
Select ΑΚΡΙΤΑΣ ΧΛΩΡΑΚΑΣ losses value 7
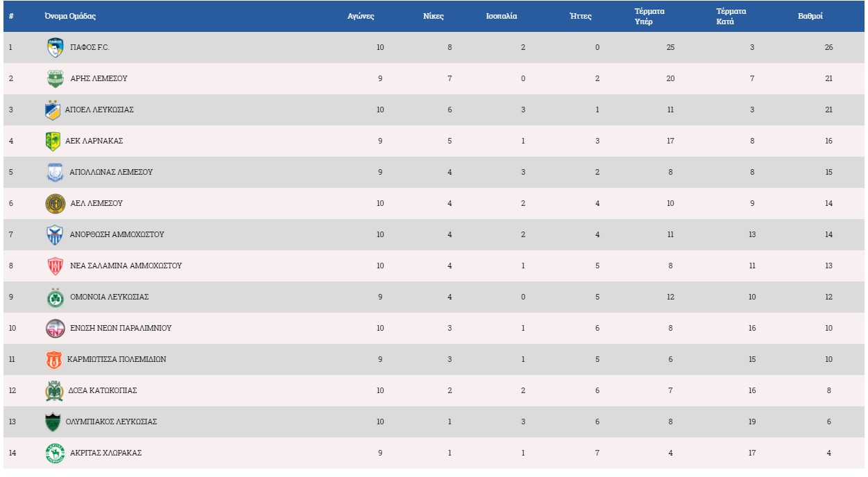[x=597, y=453]
